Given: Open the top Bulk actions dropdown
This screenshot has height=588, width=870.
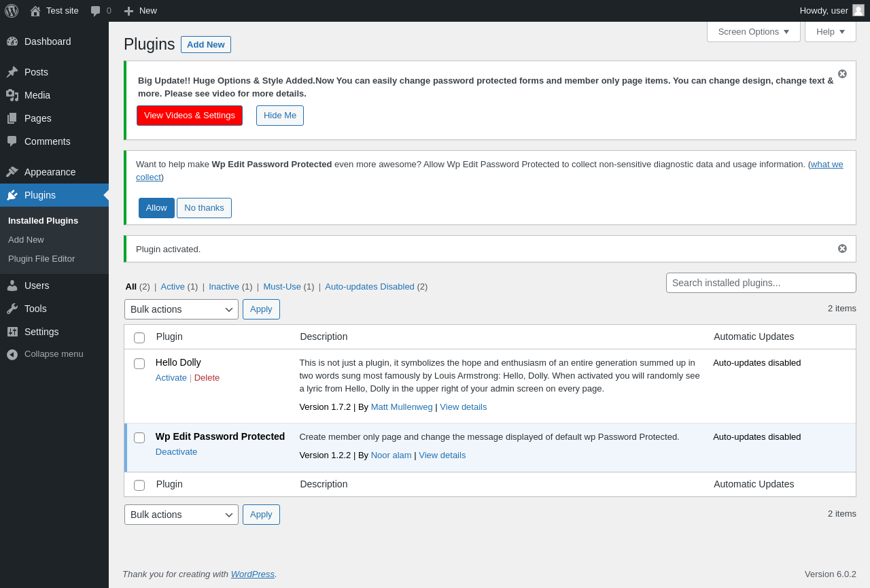Looking at the screenshot, I should pyautogui.click(x=181, y=309).
